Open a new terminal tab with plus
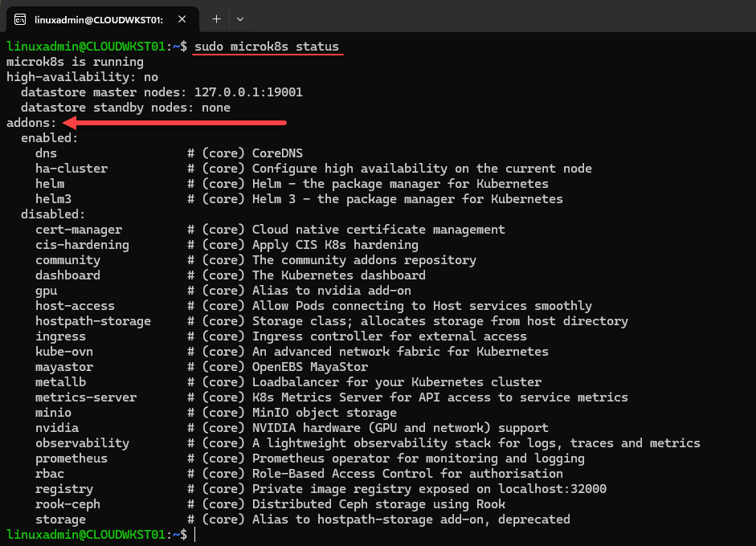 click(x=216, y=18)
